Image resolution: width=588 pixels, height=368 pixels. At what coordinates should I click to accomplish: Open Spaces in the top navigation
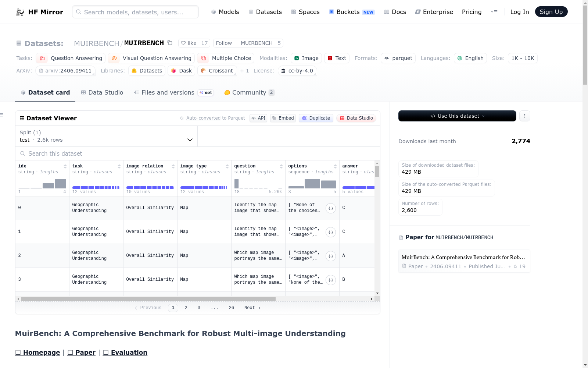point(305,12)
